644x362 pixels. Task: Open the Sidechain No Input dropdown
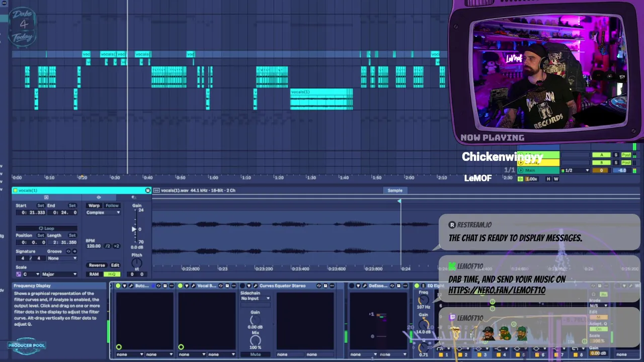coord(255,299)
